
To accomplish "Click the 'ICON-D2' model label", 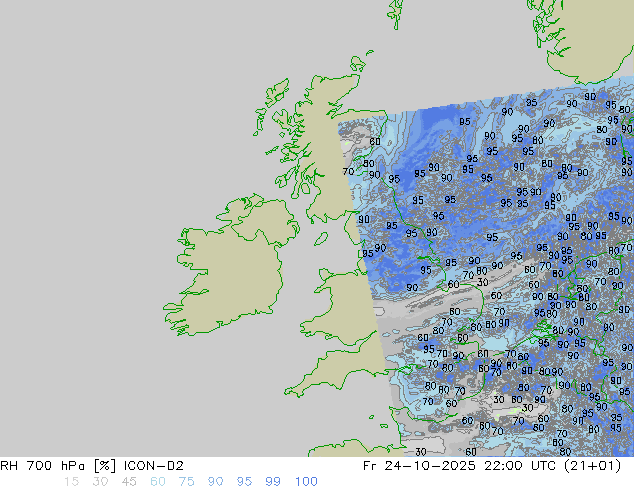I will [154, 466].
